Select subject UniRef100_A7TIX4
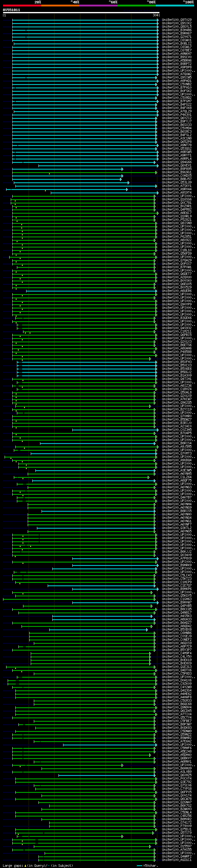Screen dimensions: 197x868 tap(176, 714)
